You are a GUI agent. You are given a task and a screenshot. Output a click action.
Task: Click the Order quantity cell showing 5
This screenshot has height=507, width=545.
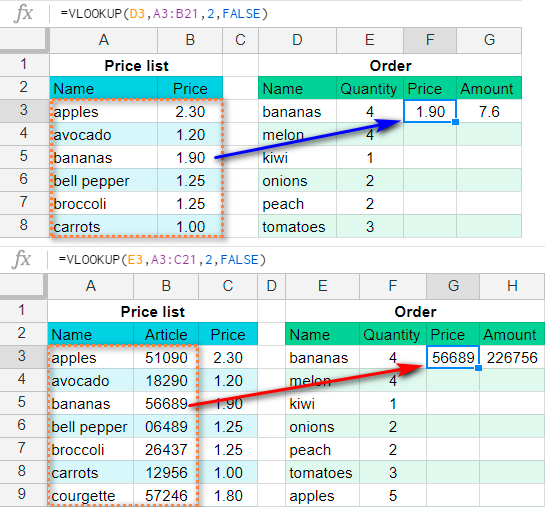click(x=393, y=495)
